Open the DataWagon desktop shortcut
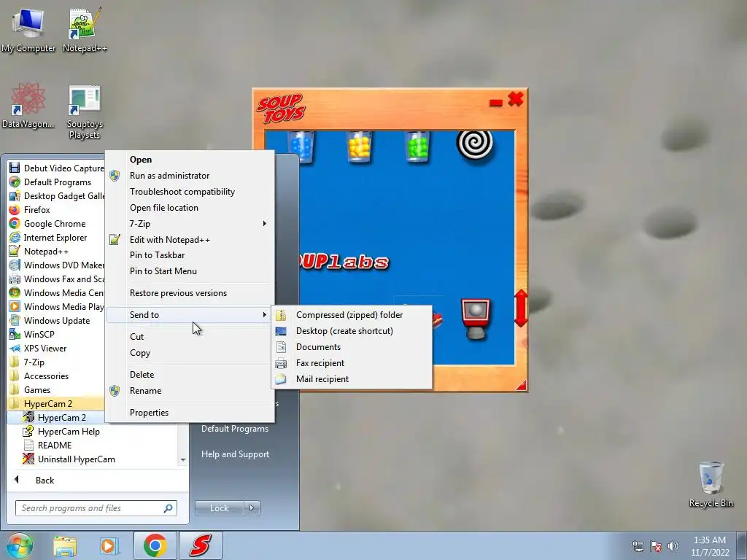 point(28,106)
